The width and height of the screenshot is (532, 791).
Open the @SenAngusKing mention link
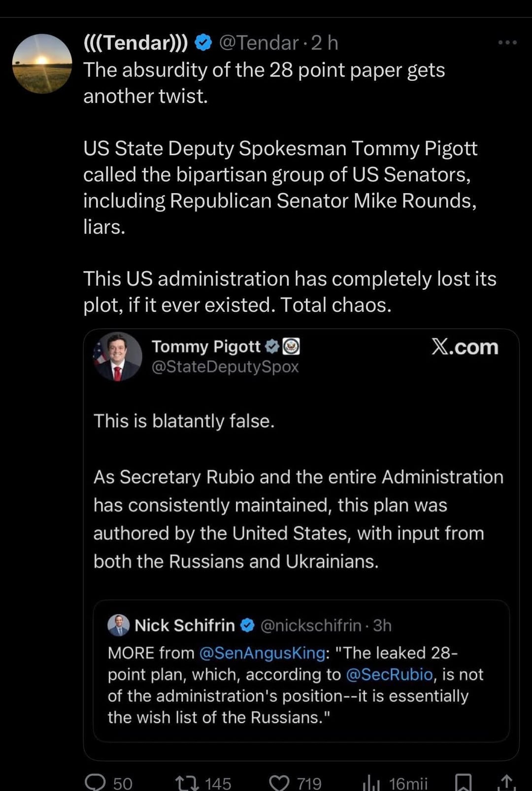point(262,653)
